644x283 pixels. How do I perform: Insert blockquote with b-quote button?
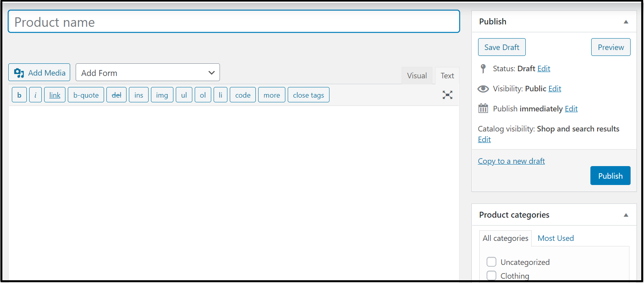[x=86, y=95]
